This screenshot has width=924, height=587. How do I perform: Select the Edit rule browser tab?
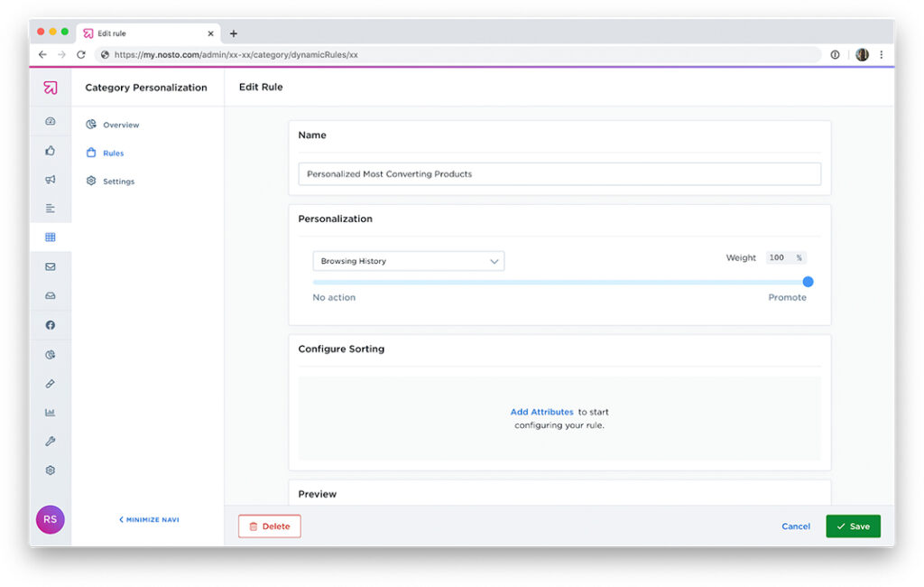[x=149, y=33]
